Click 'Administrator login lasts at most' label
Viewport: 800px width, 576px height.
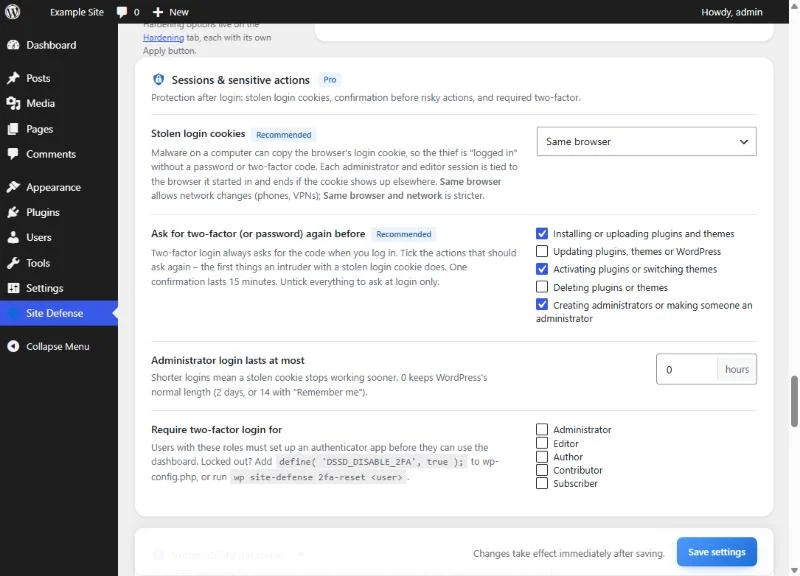click(228, 360)
